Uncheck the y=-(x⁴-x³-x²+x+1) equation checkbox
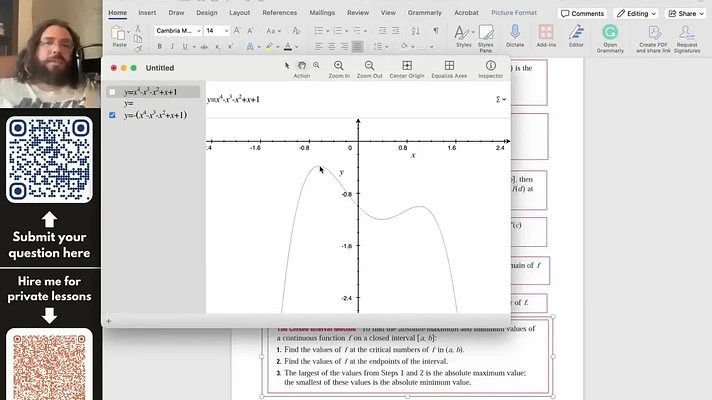Image resolution: width=712 pixels, height=400 pixels. [x=112, y=115]
